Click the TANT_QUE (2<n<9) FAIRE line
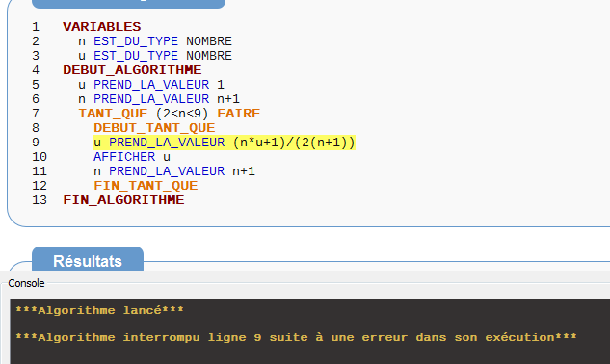Viewport: 610px width, 364px height. point(170,114)
